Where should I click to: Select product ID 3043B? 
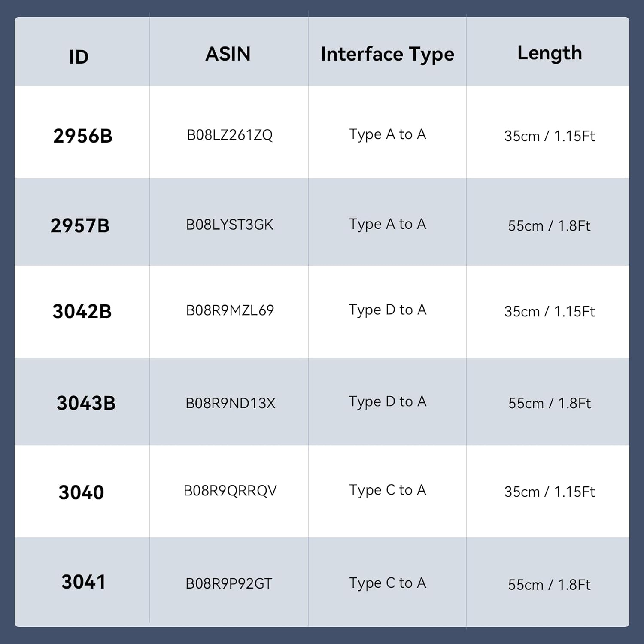pos(86,403)
